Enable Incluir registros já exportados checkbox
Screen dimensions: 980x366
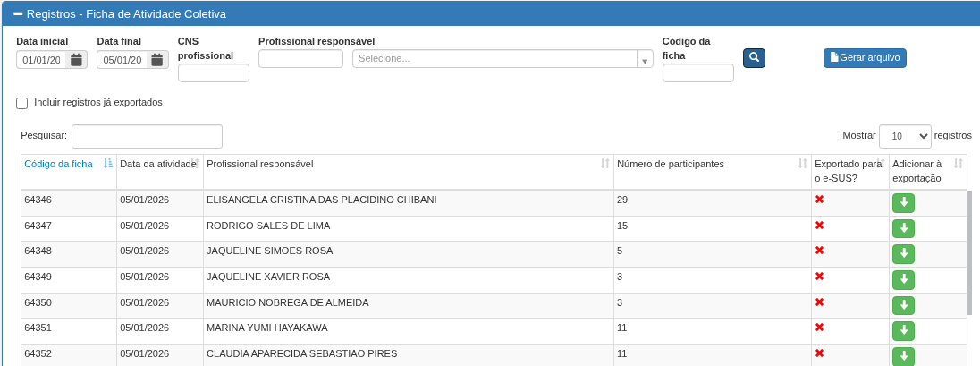22,103
